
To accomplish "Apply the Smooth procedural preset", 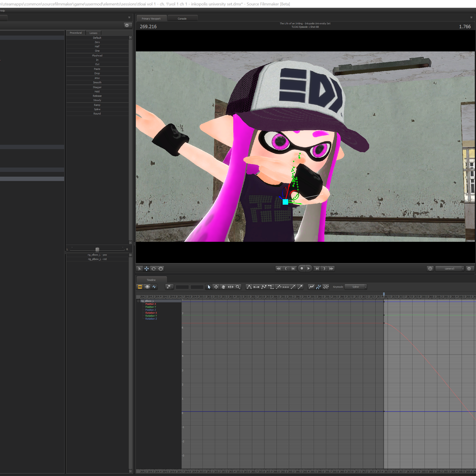I will [97, 83].
